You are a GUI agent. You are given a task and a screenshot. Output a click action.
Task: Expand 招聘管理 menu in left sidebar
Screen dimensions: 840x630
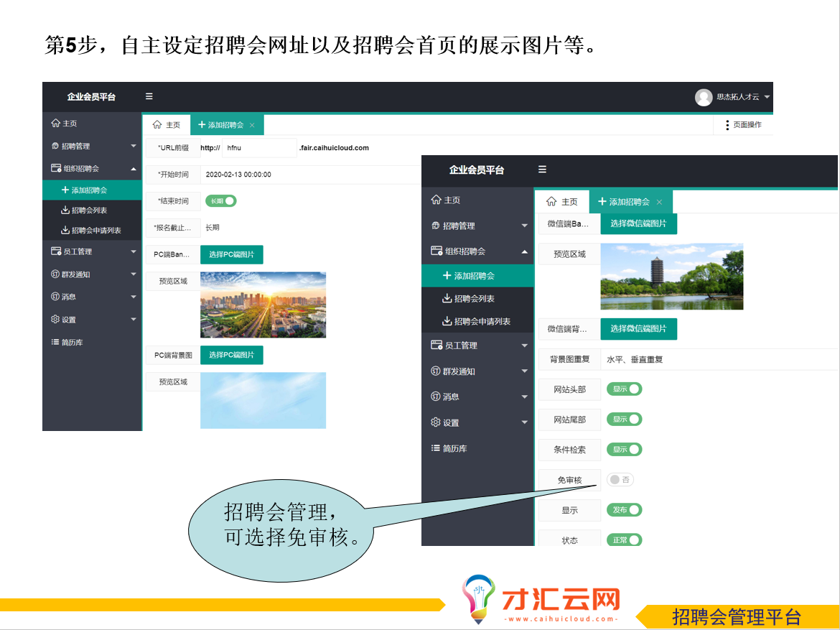coord(133,147)
